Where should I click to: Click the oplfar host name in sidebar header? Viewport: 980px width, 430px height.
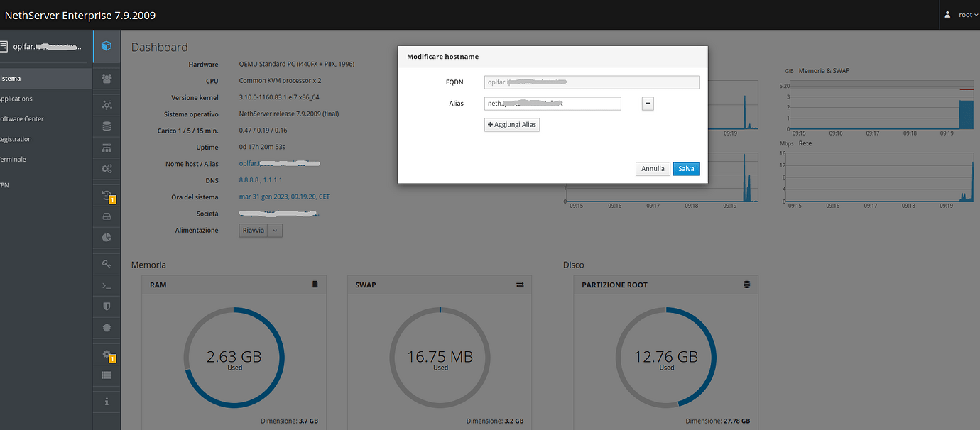pos(48,46)
